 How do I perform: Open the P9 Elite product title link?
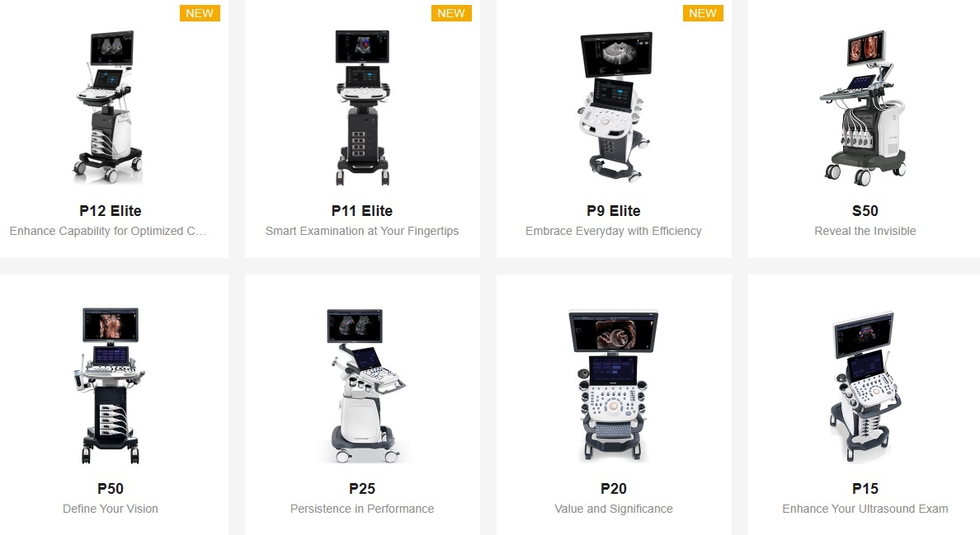[x=614, y=211]
